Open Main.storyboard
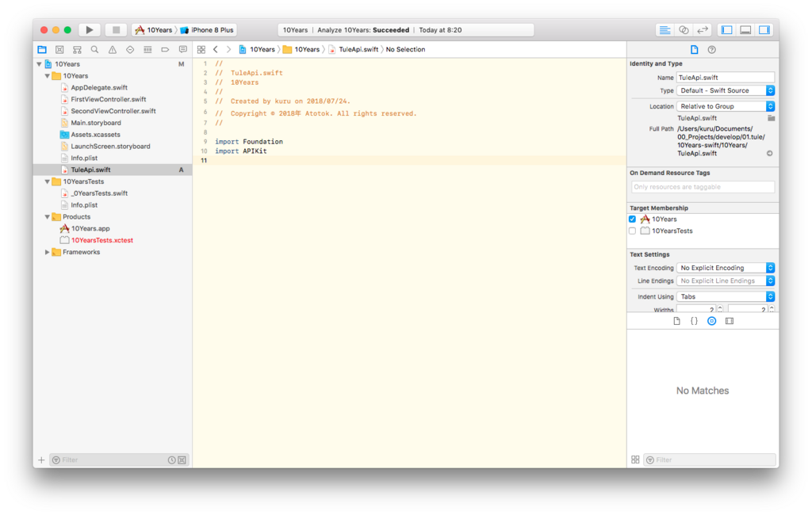This screenshot has height=515, width=812. (96, 123)
